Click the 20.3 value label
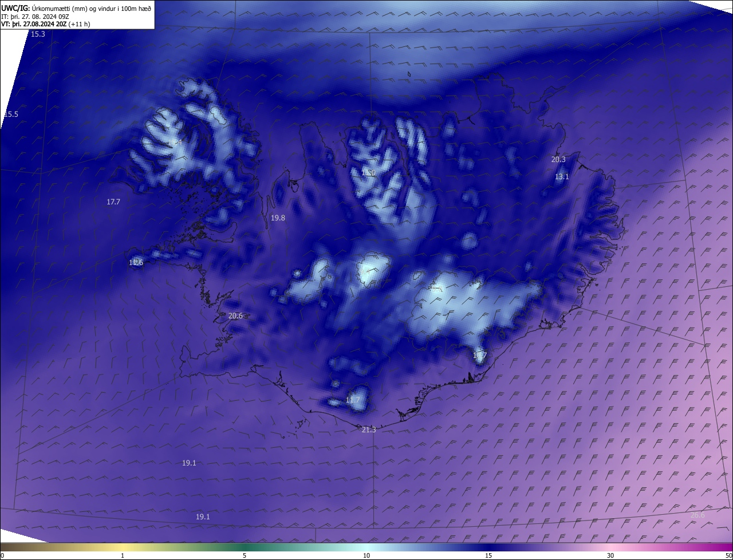Screen dimensions: 733x560 [558, 160]
